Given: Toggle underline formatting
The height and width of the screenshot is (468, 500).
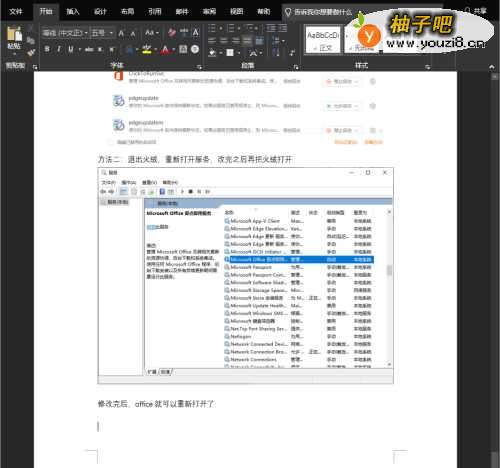Looking at the screenshot, I should pos(71,49).
